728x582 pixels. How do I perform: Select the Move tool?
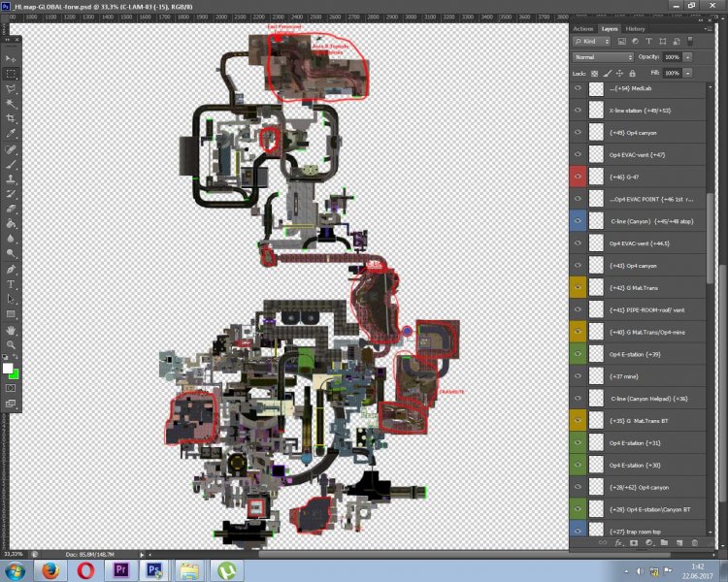pyautogui.click(x=11, y=59)
